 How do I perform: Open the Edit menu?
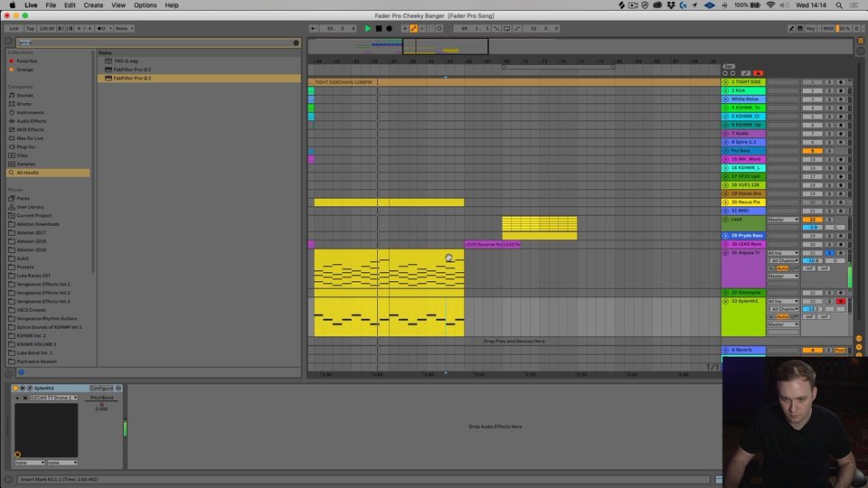click(x=70, y=5)
